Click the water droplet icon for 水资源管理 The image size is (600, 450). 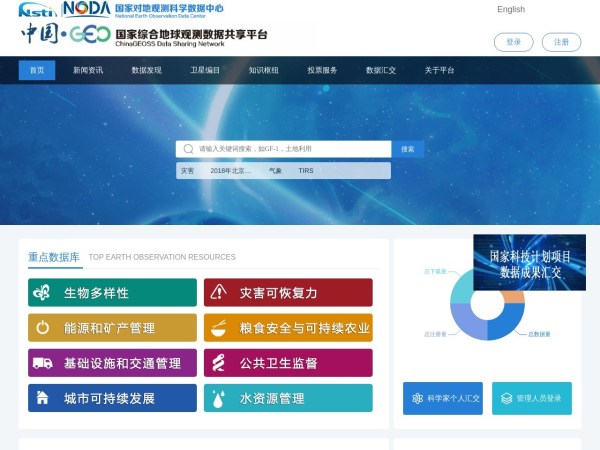[x=218, y=398]
